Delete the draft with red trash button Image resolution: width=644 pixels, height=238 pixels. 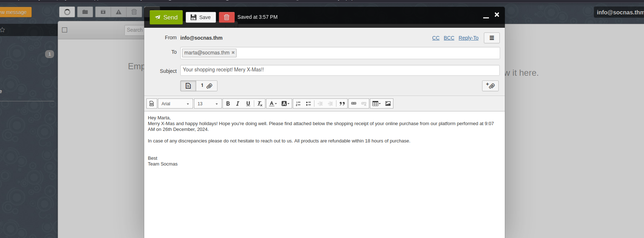pyautogui.click(x=226, y=17)
